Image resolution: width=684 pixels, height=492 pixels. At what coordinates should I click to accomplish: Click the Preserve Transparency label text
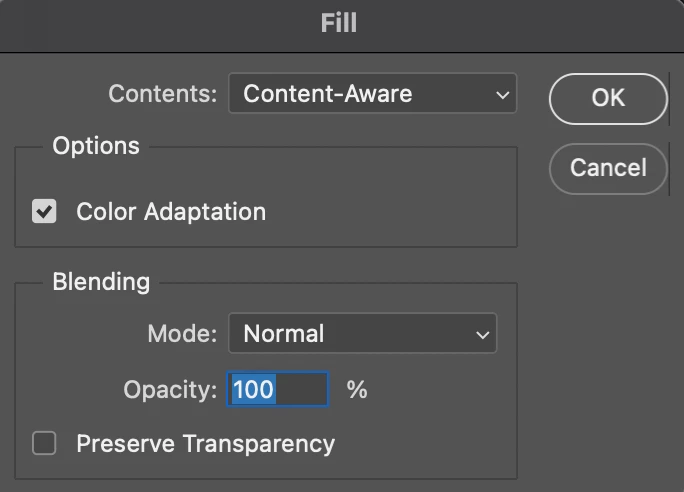(x=205, y=443)
